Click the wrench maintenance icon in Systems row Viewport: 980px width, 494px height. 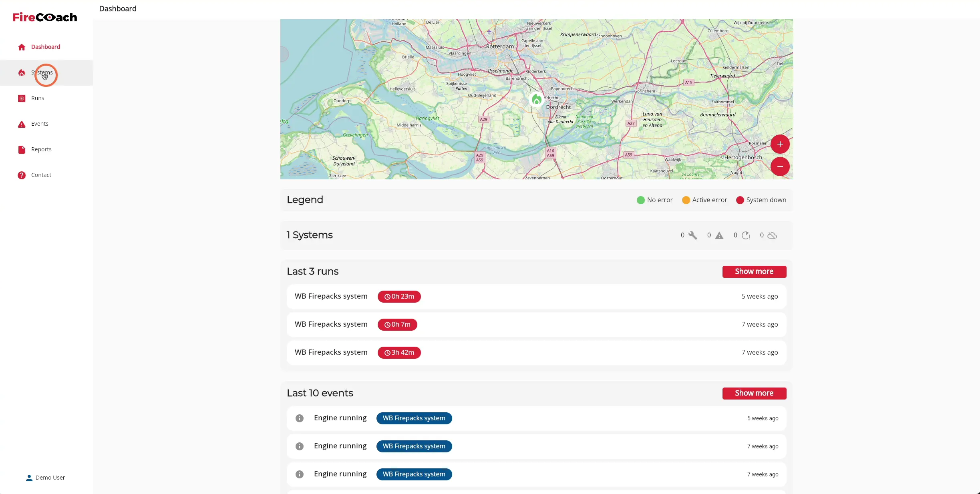pyautogui.click(x=692, y=235)
